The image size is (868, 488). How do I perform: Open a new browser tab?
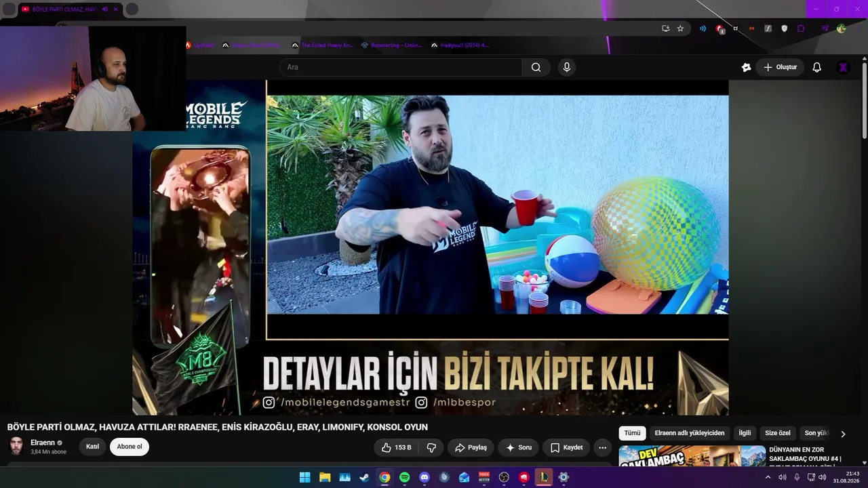pos(132,9)
